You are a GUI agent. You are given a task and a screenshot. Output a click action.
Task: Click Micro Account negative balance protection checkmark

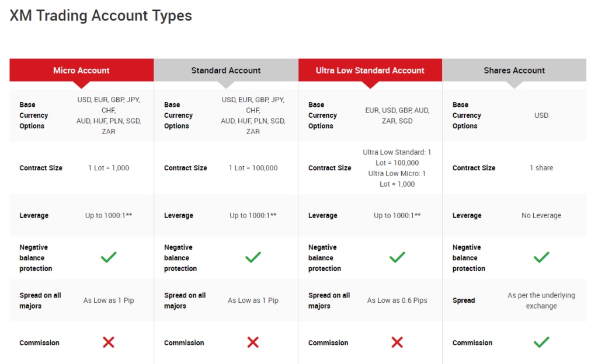(x=109, y=257)
